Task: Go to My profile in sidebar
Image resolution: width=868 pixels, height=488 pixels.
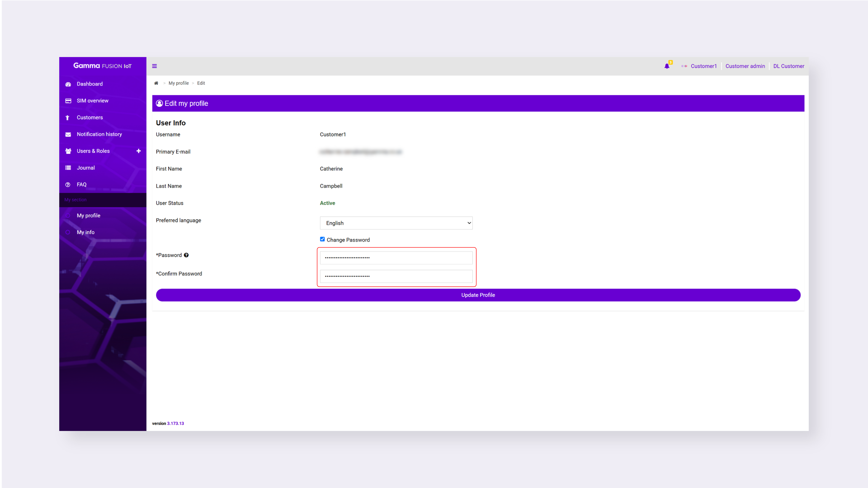Action: [88, 216]
